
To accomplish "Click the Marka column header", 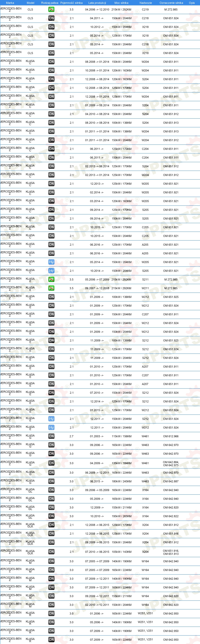I will click(x=10, y=3).
